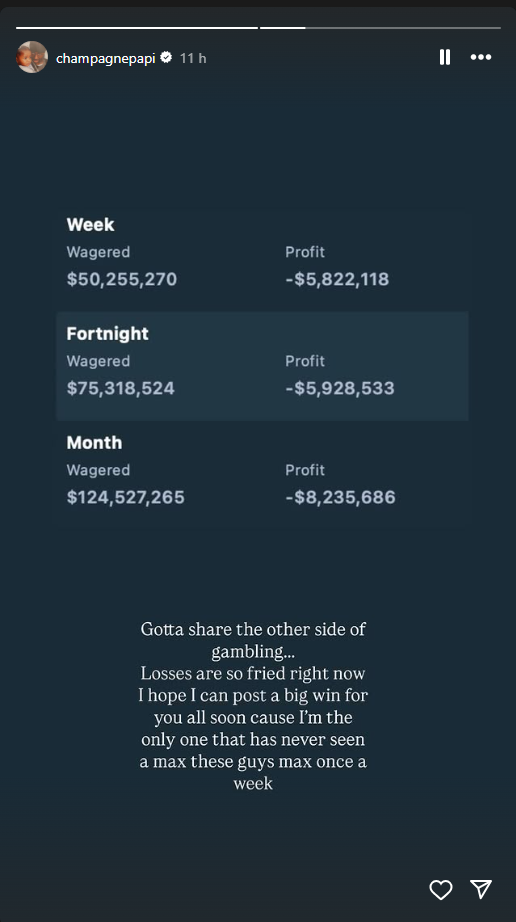Image resolution: width=516 pixels, height=922 pixels.
Task: Select the highlighted Fortnight row
Action: [x=262, y=366]
